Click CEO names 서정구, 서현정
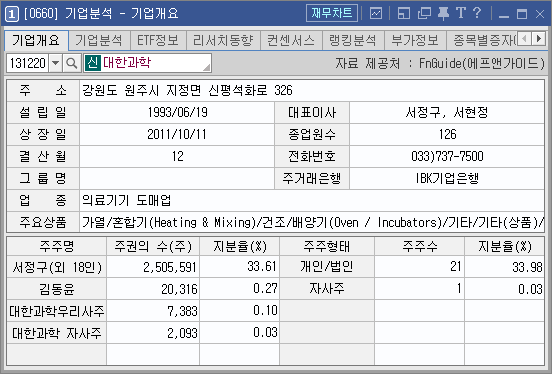This screenshot has height=374, width=552. click(x=447, y=113)
